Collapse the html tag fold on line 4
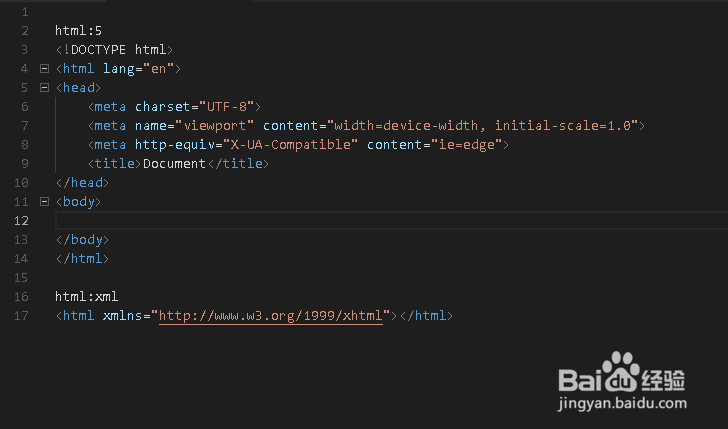The image size is (728, 429). click(44, 69)
